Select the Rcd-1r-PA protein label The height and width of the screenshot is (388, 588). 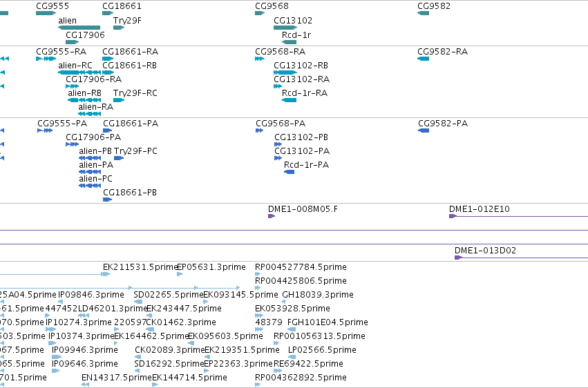(x=306, y=165)
